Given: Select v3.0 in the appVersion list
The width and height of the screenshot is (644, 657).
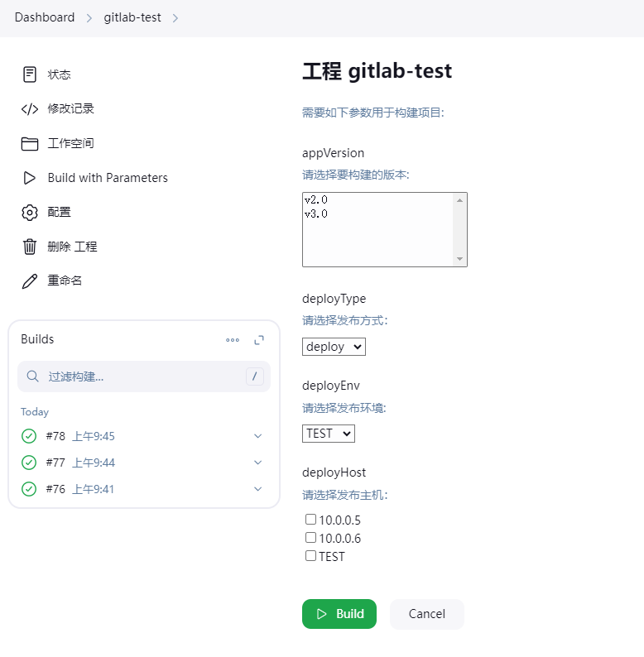Looking at the screenshot, I should (315, 214).
